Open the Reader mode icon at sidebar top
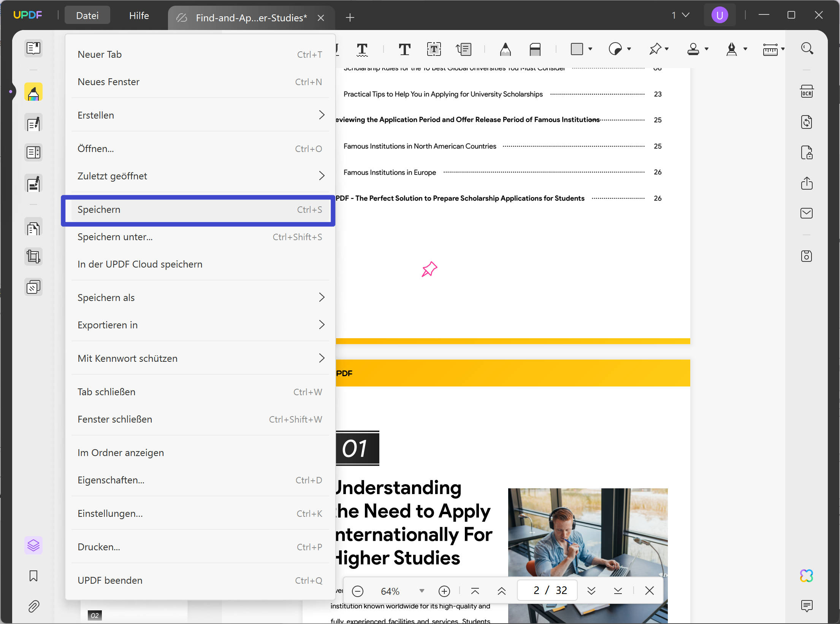The height and width of the screenshot is (624, 840). point(33,48)
